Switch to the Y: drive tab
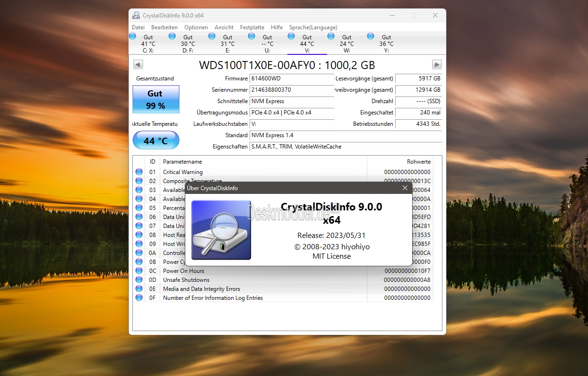 coord(387,44)
